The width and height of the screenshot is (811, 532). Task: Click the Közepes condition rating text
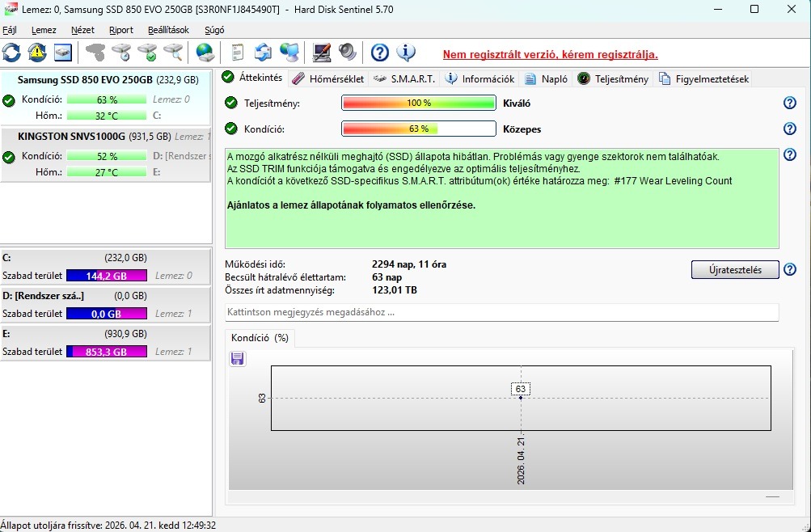click(522, 129)
